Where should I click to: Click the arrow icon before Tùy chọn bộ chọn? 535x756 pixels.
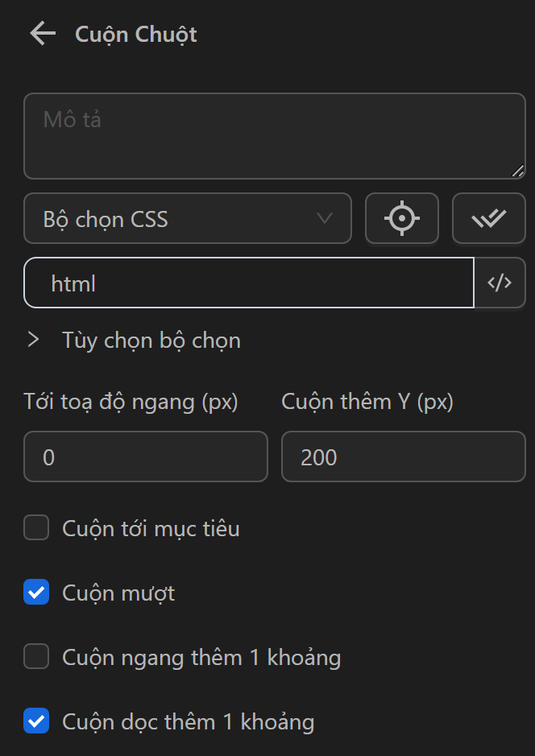click(x=33, y=340)
